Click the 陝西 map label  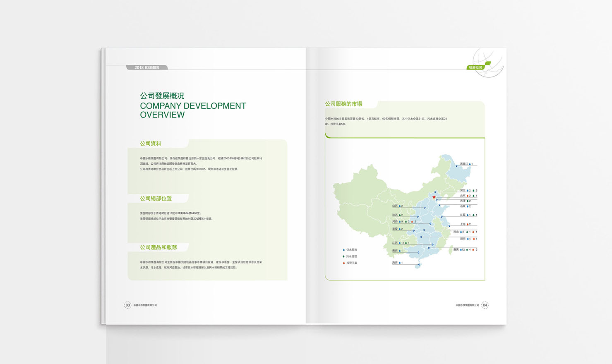click(395, 215)
